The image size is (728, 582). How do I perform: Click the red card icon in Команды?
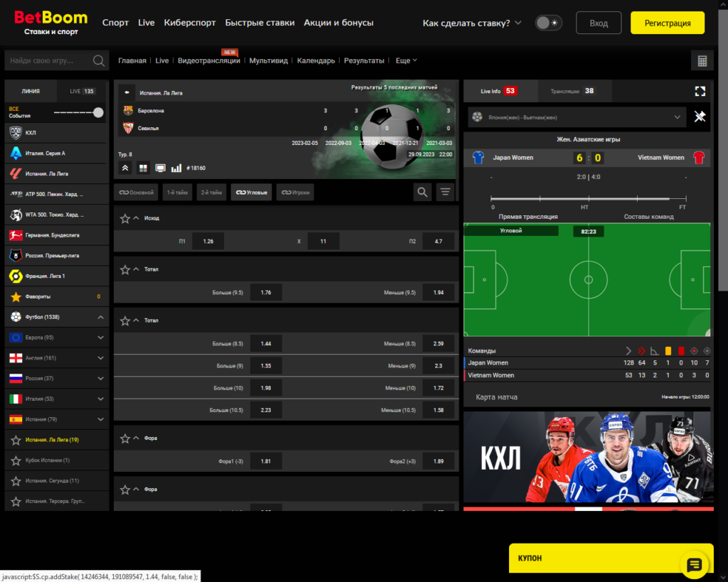coord(680,351)
